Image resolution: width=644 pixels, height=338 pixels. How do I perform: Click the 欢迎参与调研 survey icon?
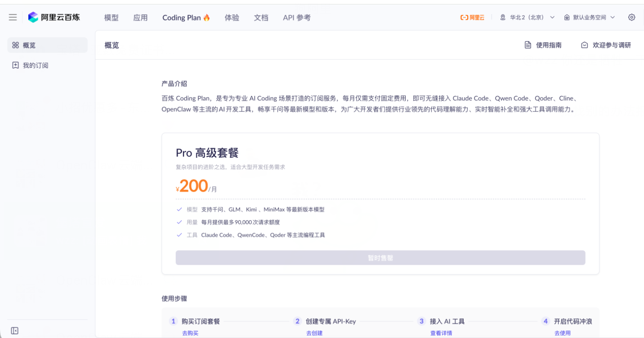click(584, 45)
